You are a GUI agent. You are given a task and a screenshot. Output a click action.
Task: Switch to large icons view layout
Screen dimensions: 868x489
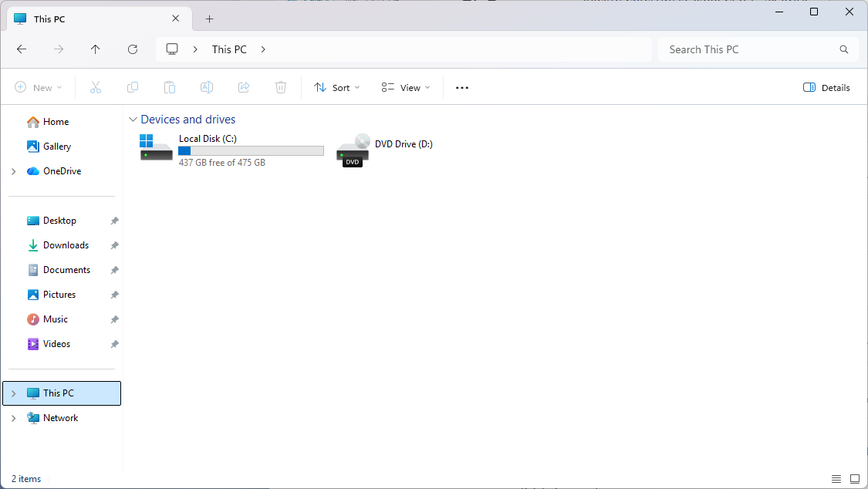coord(855,479)
